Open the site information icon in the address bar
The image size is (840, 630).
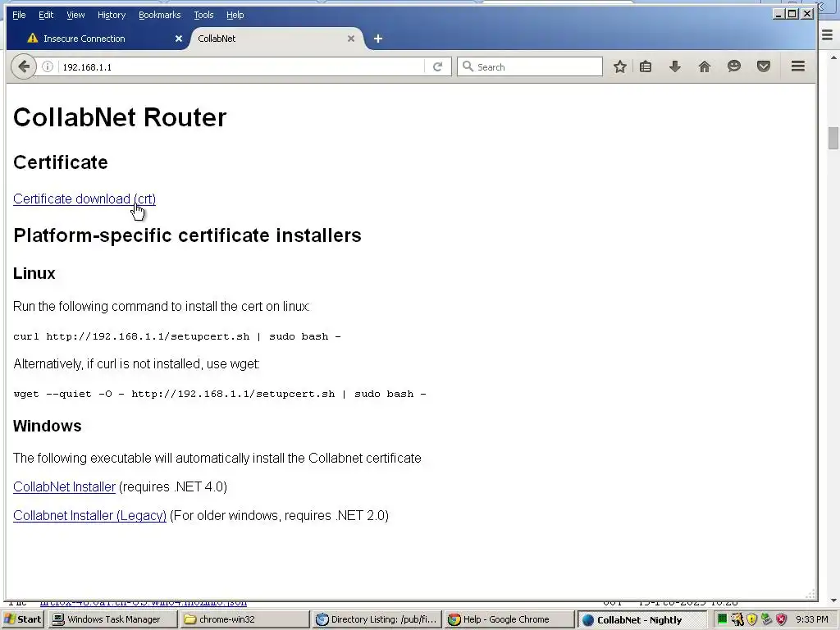click(x=48, y=66)
